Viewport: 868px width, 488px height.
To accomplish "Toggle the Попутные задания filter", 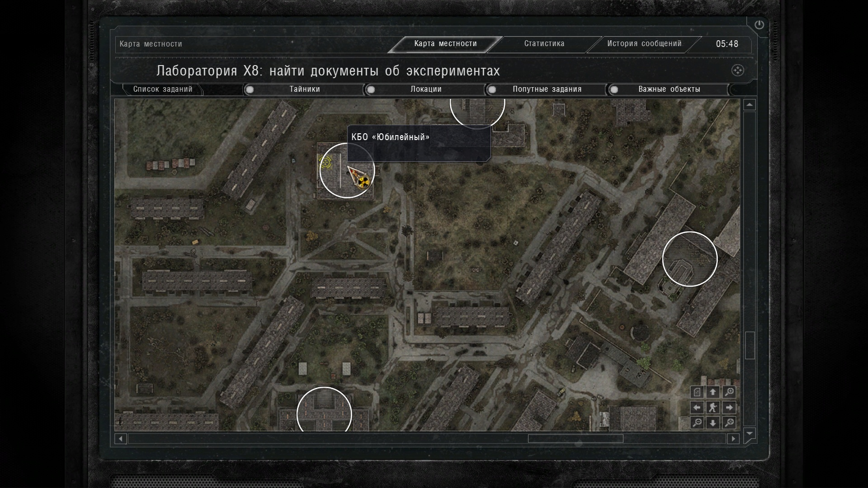I will [x=492, y=89].
